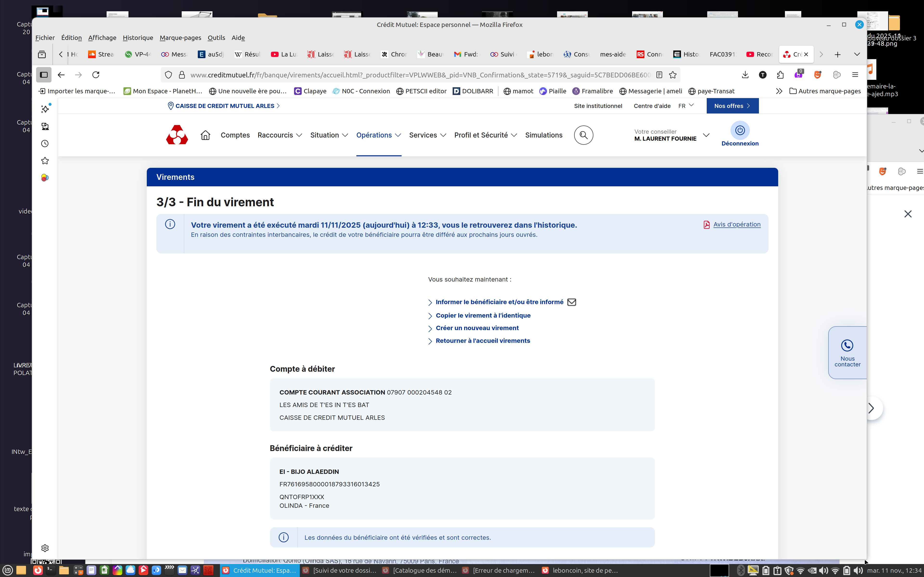Image resolution: width=924 pixels, height=577 pixels.
Task: Click the URL address bar field
Action: pos(420,75)
